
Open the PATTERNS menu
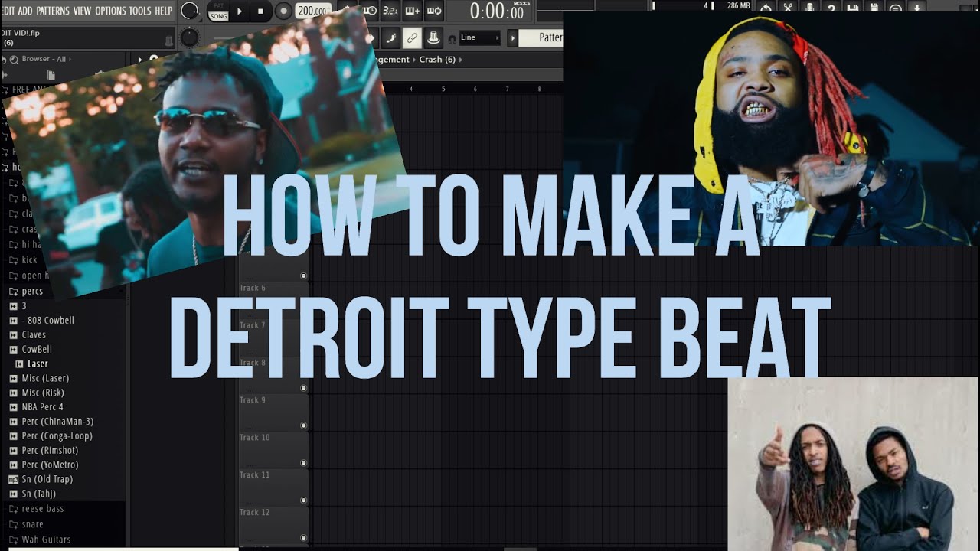(x=53, y=11)
